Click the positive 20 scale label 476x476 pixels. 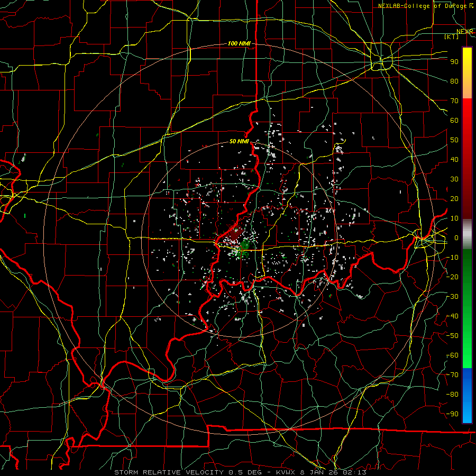click(x=454, y=198)
